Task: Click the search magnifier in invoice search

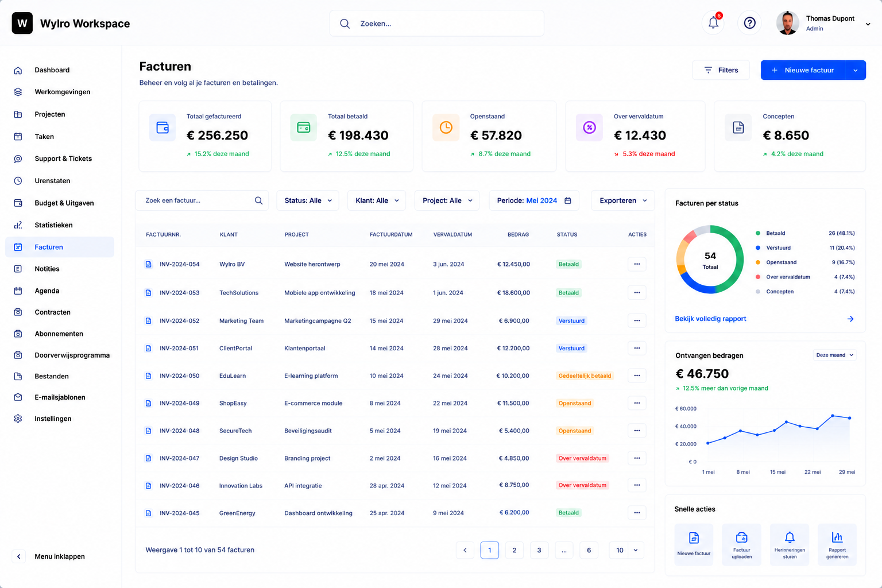Action: pyautogui.click(x=258, y=200)
